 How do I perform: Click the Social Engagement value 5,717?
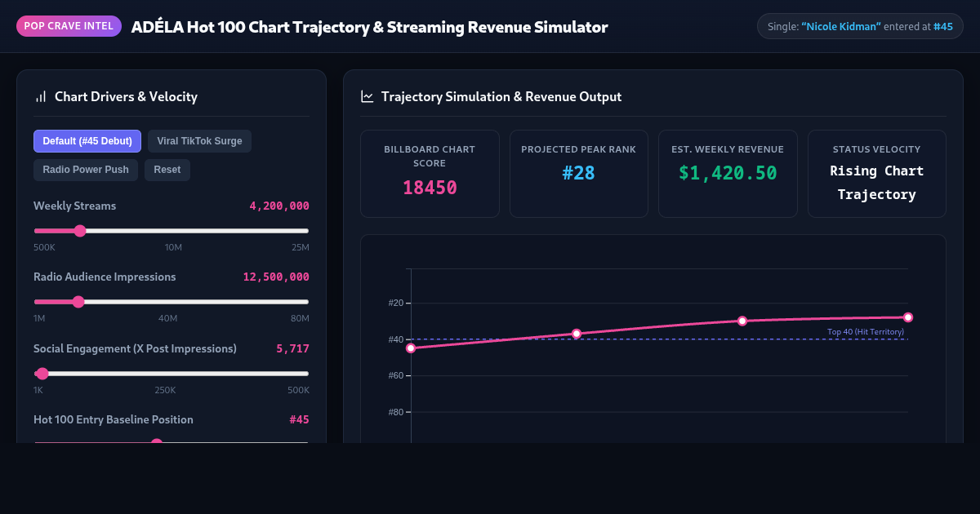point(292,349)
